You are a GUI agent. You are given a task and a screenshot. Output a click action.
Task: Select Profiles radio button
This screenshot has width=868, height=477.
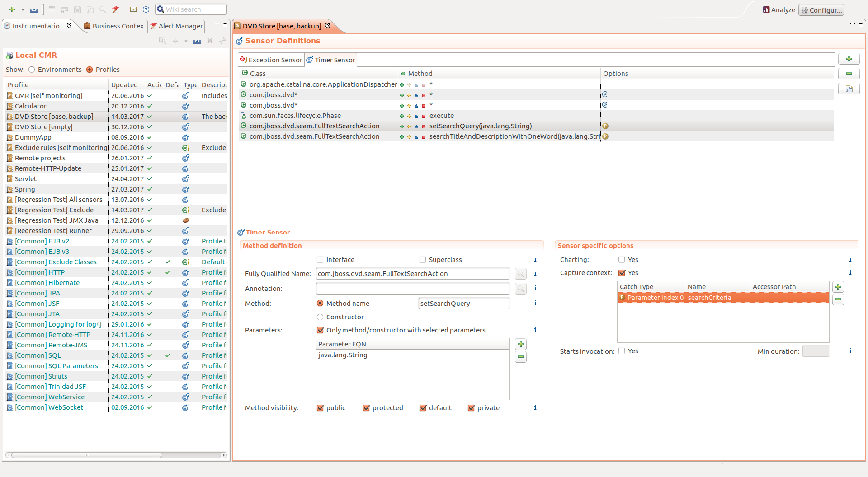point(90,70)
